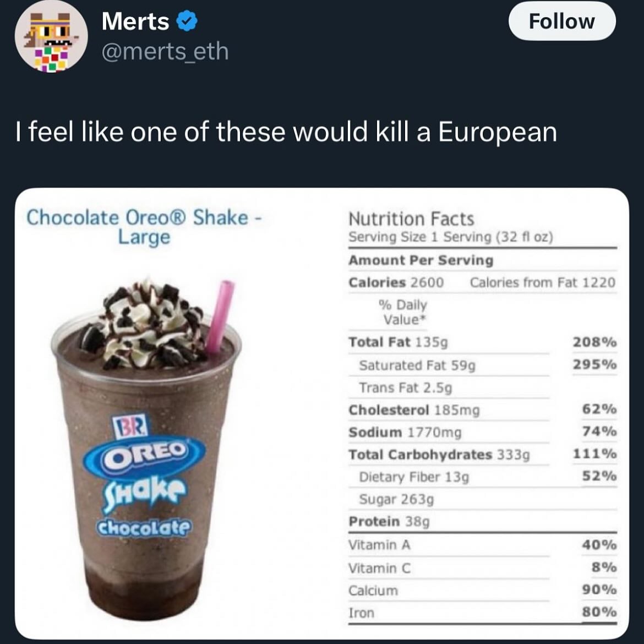The width and height of the screenshot is (644, 644).
Task: Click the "chocolate" label on the cup
Action: pos(144,527)
